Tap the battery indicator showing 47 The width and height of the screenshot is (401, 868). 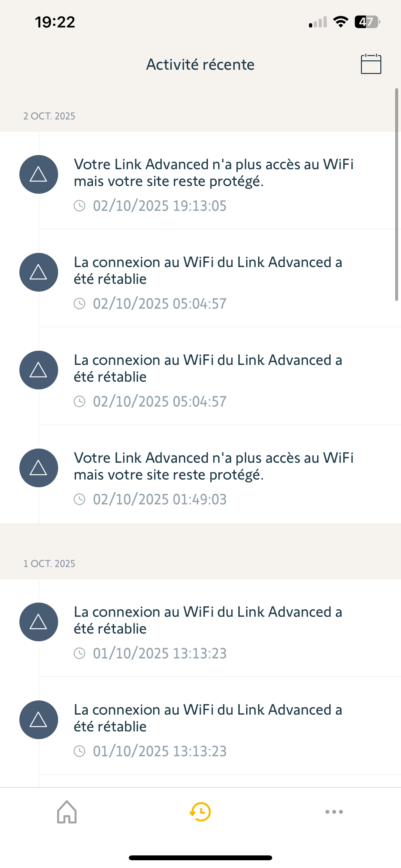[x=367, y=22]
